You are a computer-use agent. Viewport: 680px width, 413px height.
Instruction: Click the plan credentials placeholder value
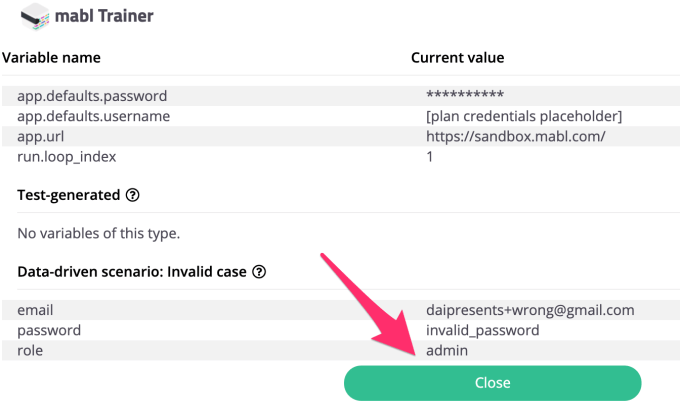[524, 116]
